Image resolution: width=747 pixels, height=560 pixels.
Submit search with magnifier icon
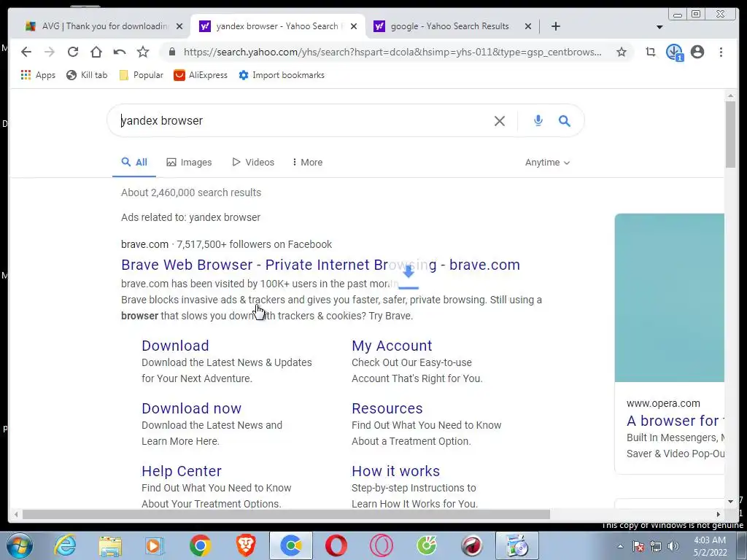pyautogui.click(x=565, y=121)
